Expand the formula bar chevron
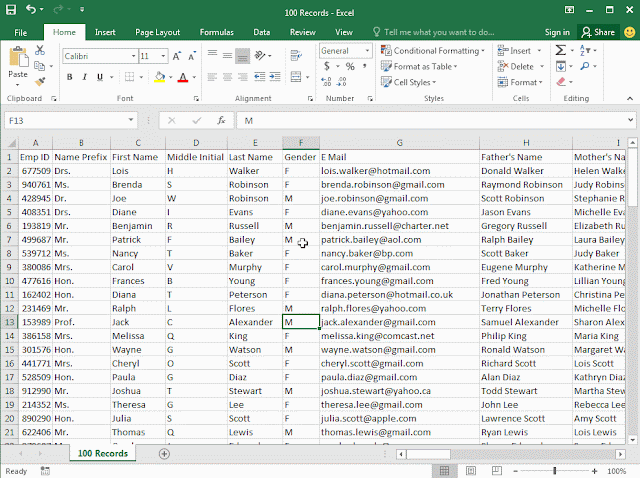This screenshot has width=640, height=478. tap(631, 120)
